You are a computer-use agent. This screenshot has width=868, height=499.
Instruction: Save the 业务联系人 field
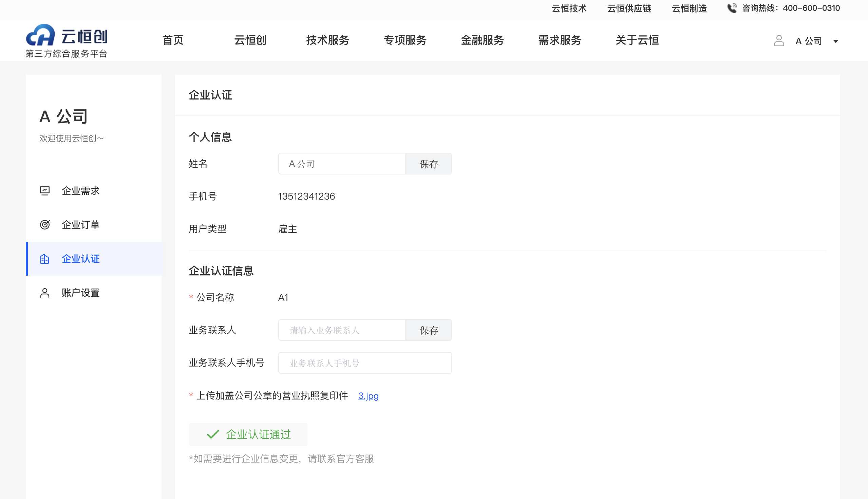(x=429, y=330)
